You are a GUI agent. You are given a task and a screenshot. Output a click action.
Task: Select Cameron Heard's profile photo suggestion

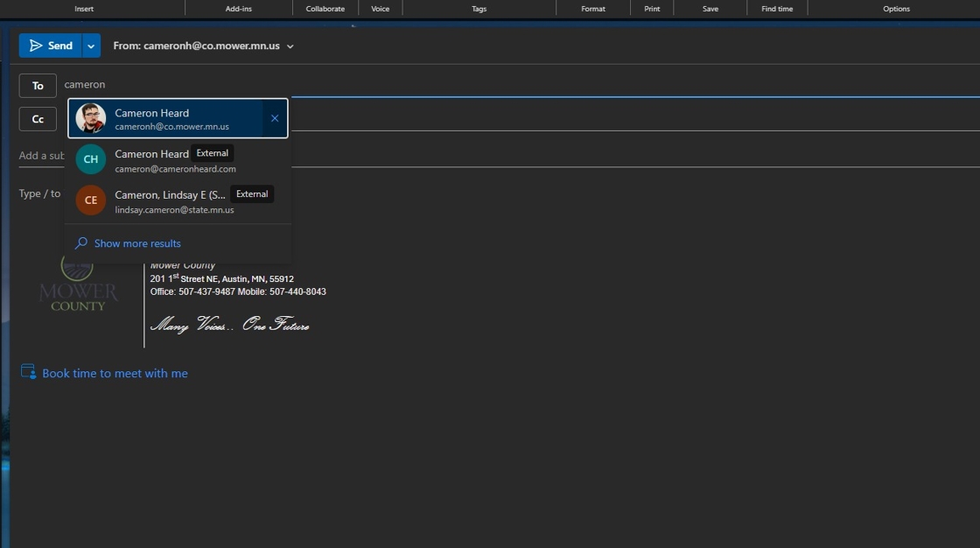91,118
